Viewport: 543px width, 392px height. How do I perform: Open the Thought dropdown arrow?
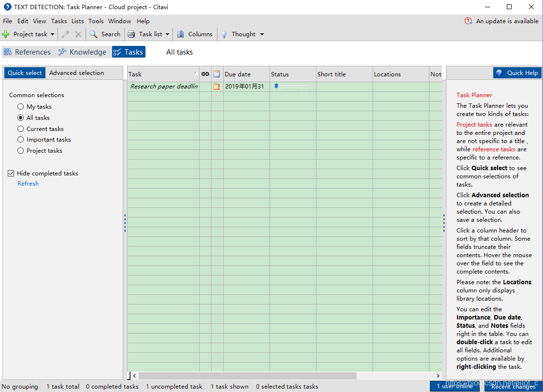tap(262, 34)
